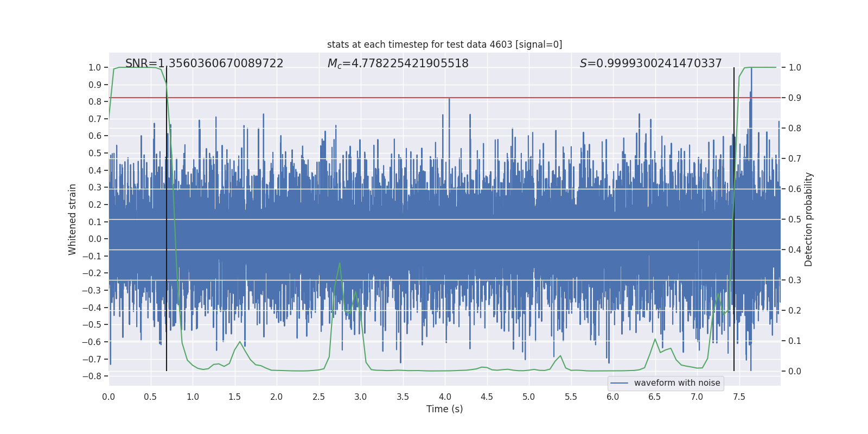Click the red horizontal threshold line
The height and width of the screenshot is (434, 868).
[444, 98]
